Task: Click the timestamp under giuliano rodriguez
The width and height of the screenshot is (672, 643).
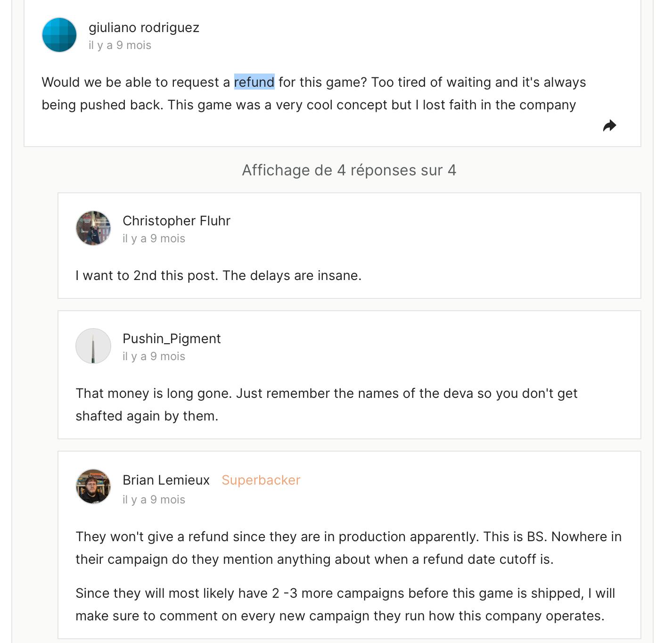Action: click(120, 45)
